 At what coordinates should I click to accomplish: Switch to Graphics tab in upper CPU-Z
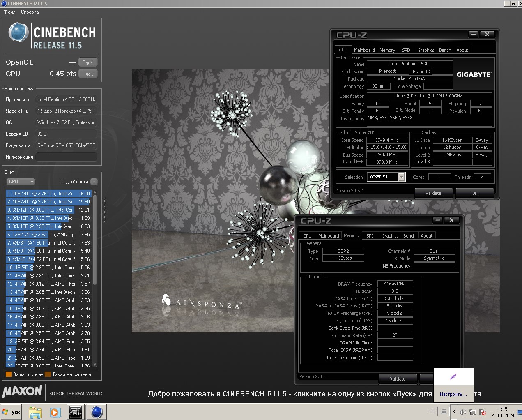pos(425,50)
